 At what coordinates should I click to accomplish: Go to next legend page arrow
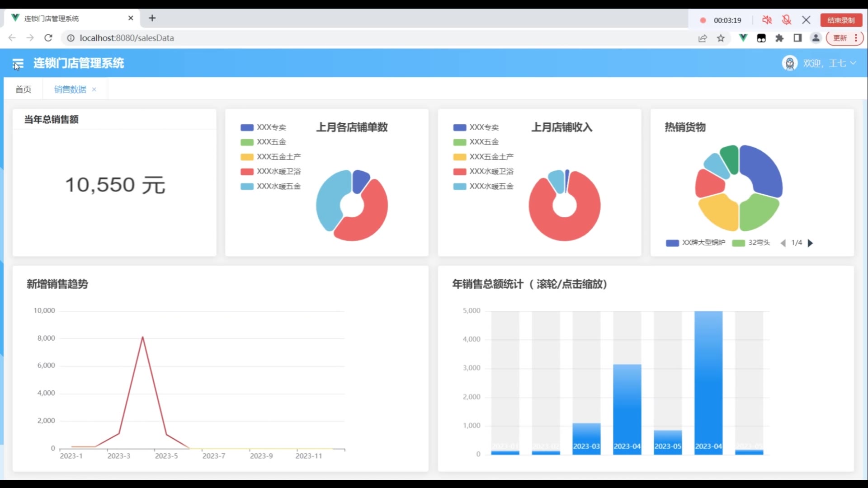click(x=810, y=243)
